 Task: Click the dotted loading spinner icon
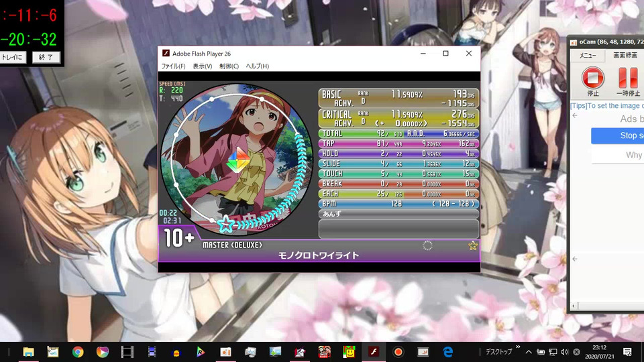click(x=427, y=245)
